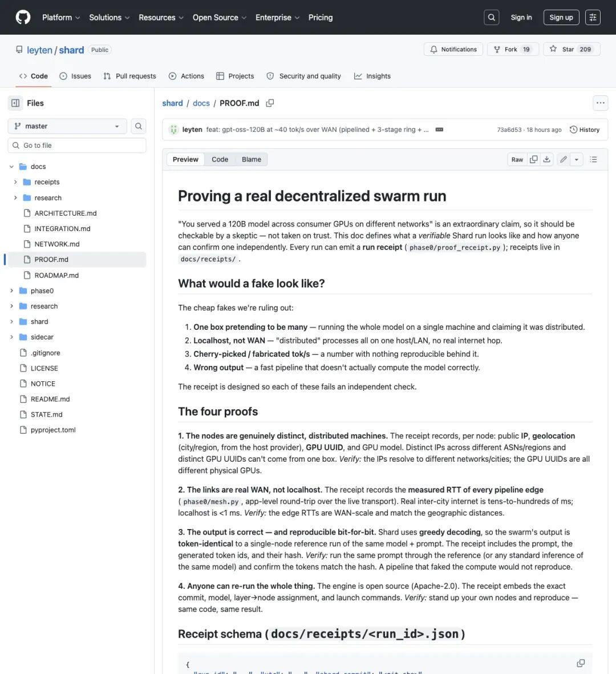Open the Code repository tab
This screenshot has height=674, width=616.
point(34,76)
